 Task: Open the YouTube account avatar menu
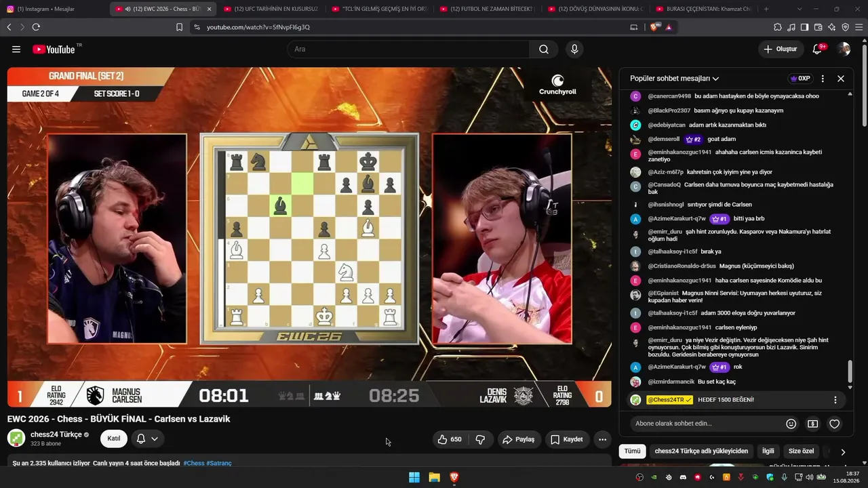click(x=844, y=49)
